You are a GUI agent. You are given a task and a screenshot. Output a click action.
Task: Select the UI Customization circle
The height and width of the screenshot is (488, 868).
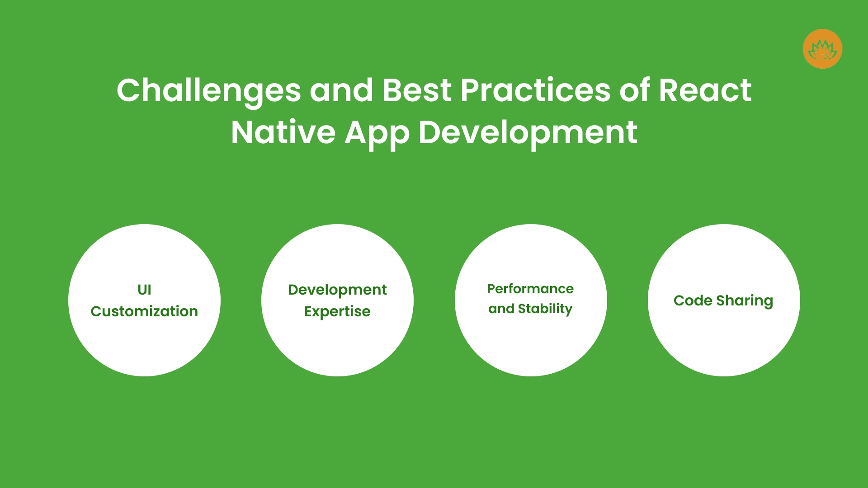pyautogui.click(x=144, y=299)
